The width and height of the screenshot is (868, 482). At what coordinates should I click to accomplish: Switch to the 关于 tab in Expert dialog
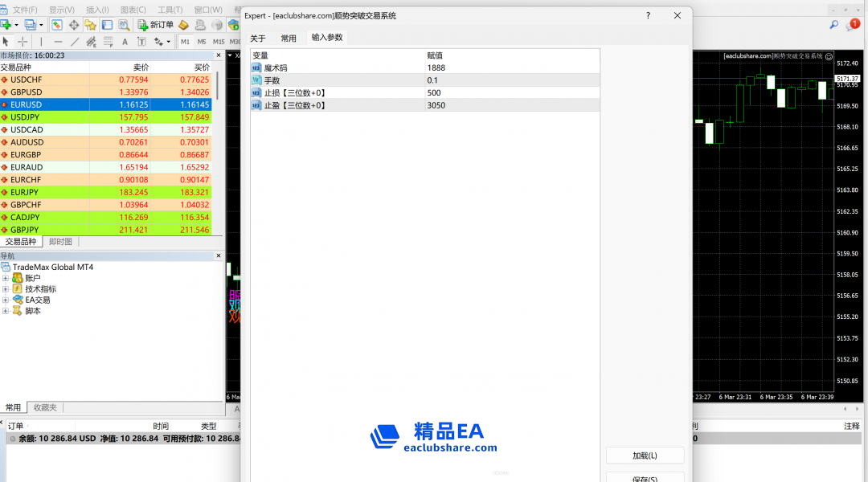[257, 38]
